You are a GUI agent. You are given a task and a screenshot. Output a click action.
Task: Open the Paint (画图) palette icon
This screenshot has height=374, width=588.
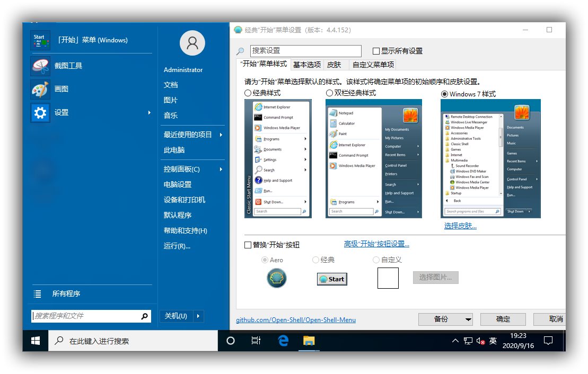coord(40,89)
